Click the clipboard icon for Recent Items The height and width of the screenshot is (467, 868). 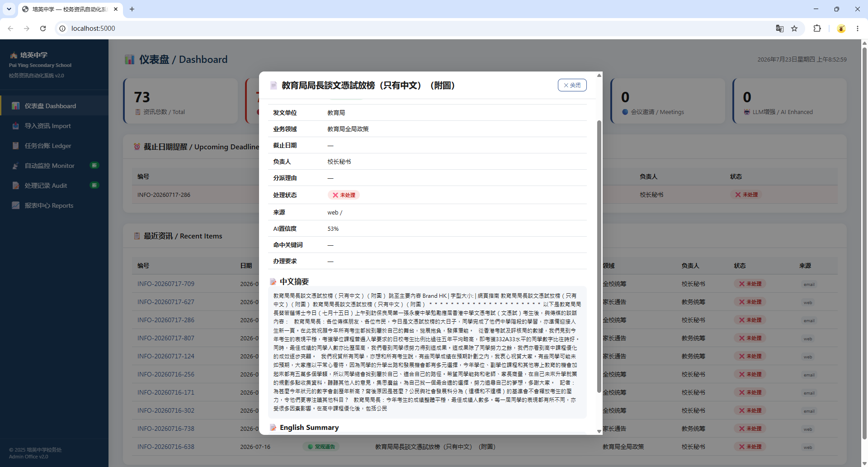[x=137, y=236]
